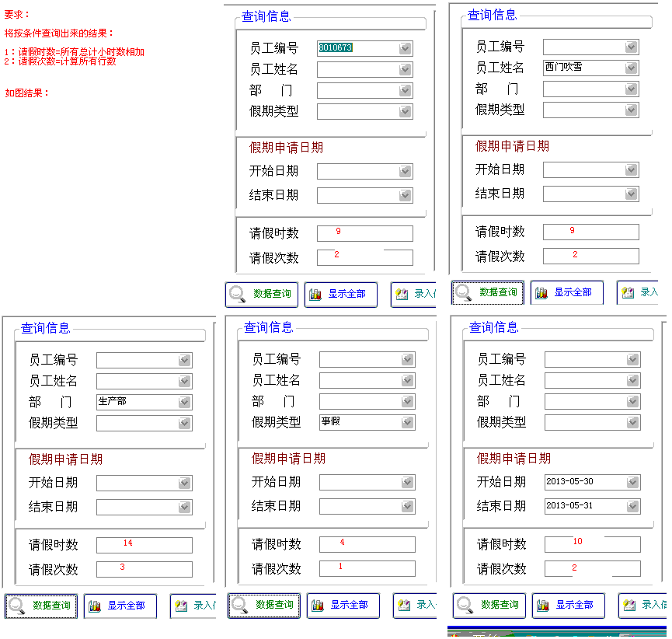Open empty 员工编号 dropdown in the 西门吹雪 panel
Screen dimensions: 672x639
click(x=631, y=47)
